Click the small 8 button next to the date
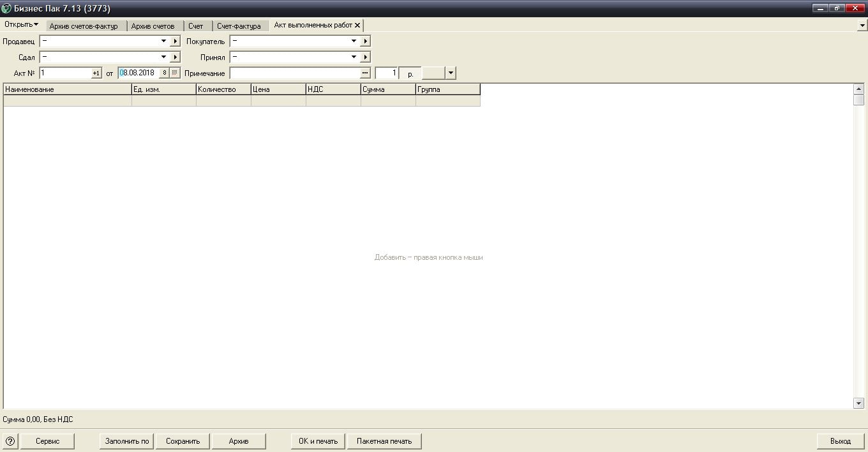The image size is (868, 452). click(x=164, y=73)
